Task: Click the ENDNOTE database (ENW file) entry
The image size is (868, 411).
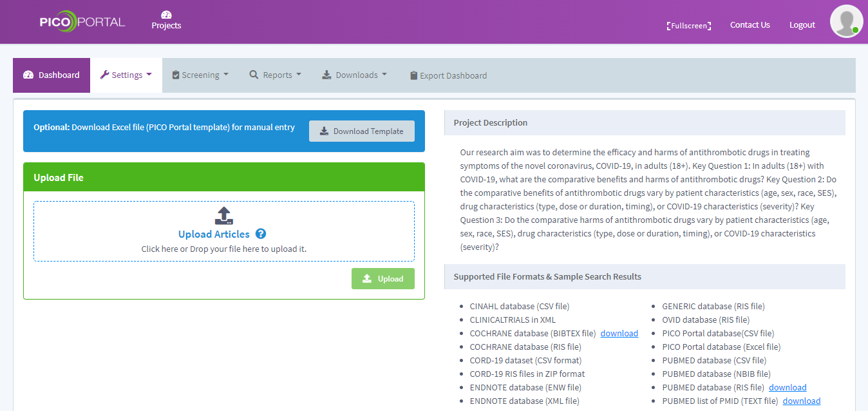Action: tap(525, 387)
